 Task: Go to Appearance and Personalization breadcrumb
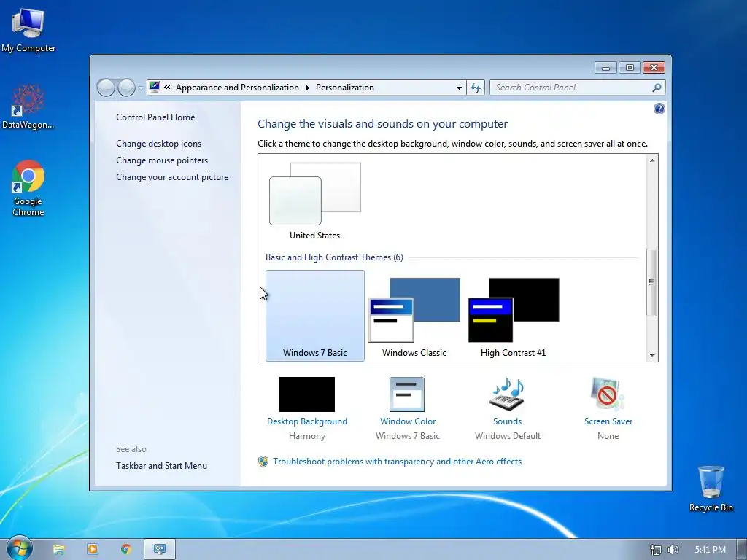coord(237,87)
